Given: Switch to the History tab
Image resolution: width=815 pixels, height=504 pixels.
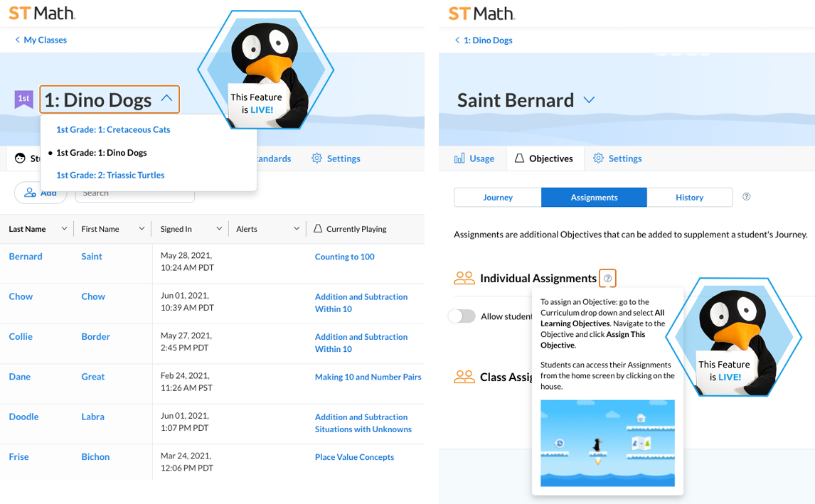Looking at the screenshot, I should [690, 198].
